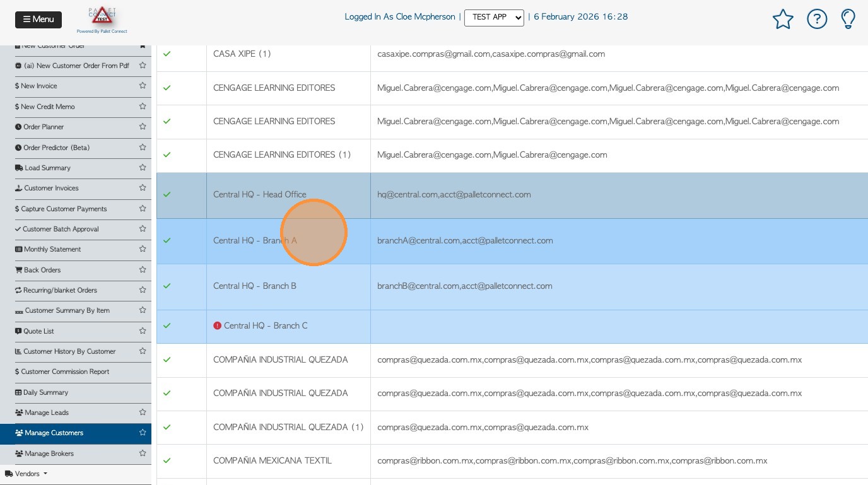868x485 pixels.
Task: Click the people icon for Manage Leads
Action: (19, 412)
